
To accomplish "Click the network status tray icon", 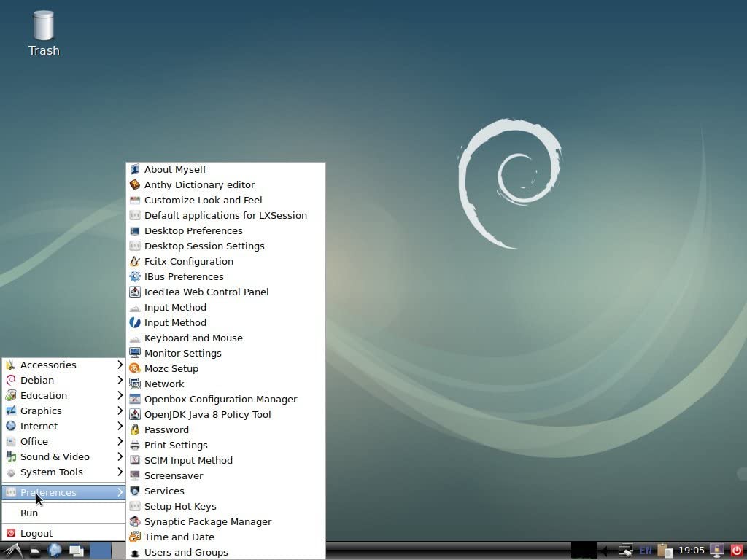I will (625, 551).
